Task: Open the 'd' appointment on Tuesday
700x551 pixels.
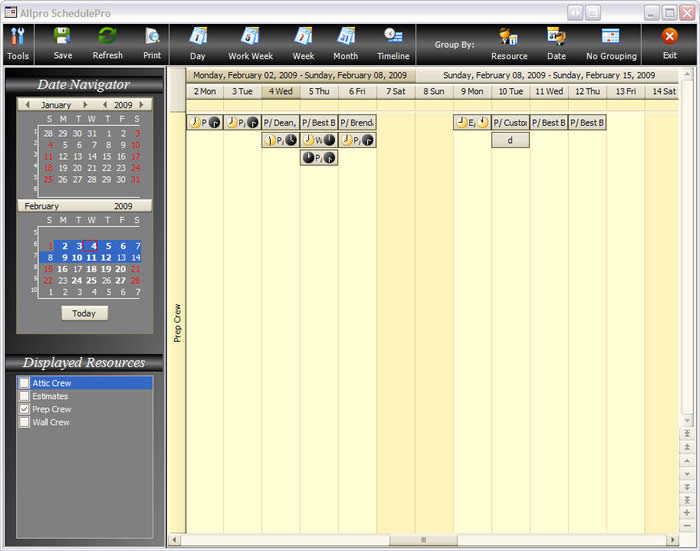Action: point(510,140)
